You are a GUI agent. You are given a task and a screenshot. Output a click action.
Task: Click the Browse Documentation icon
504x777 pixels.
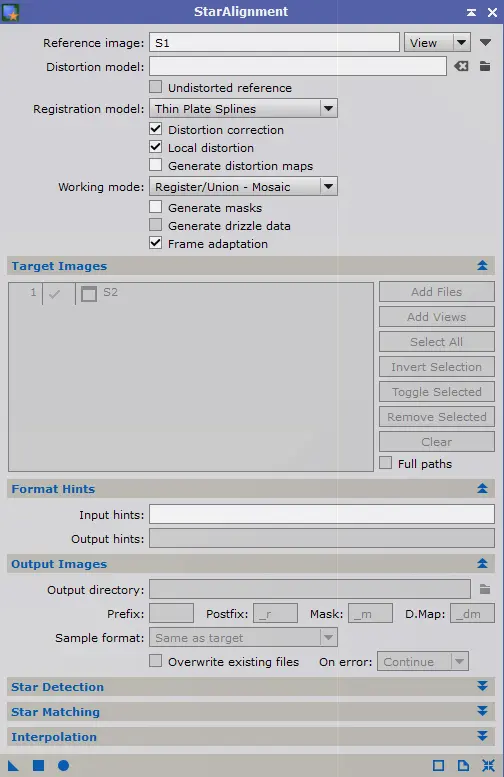click(x=463, y=766)
